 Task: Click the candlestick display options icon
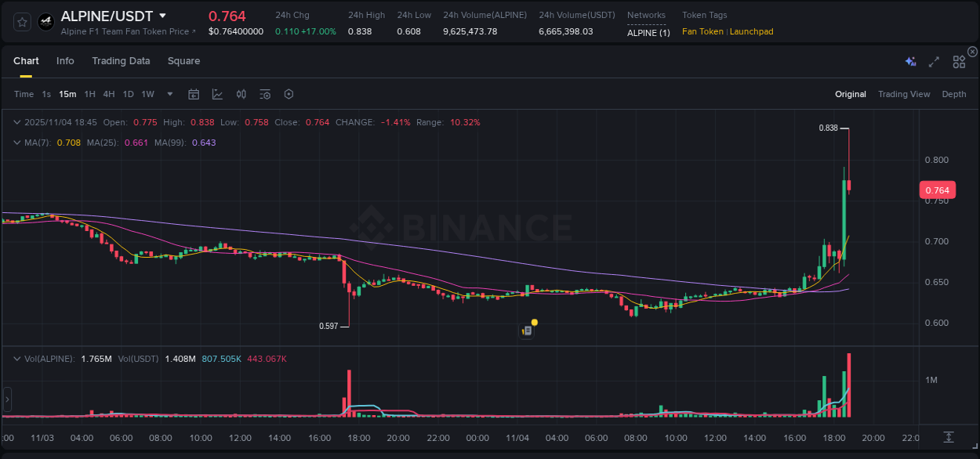241,94
